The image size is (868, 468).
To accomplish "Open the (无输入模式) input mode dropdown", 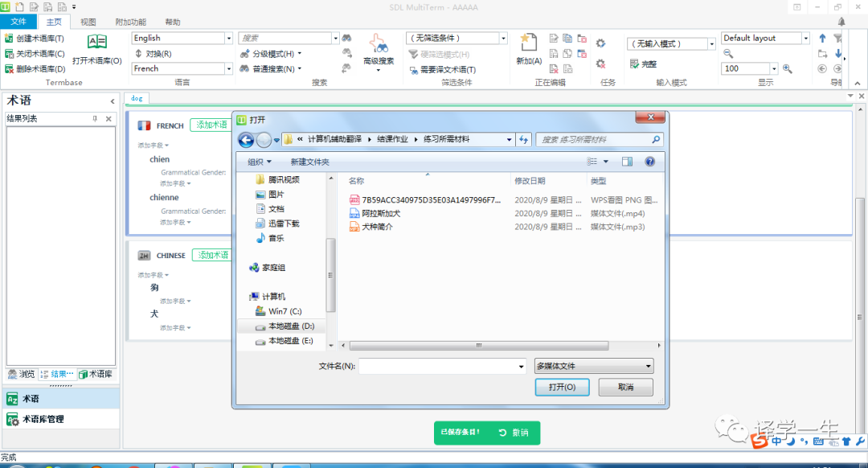I will click(711, 43).
